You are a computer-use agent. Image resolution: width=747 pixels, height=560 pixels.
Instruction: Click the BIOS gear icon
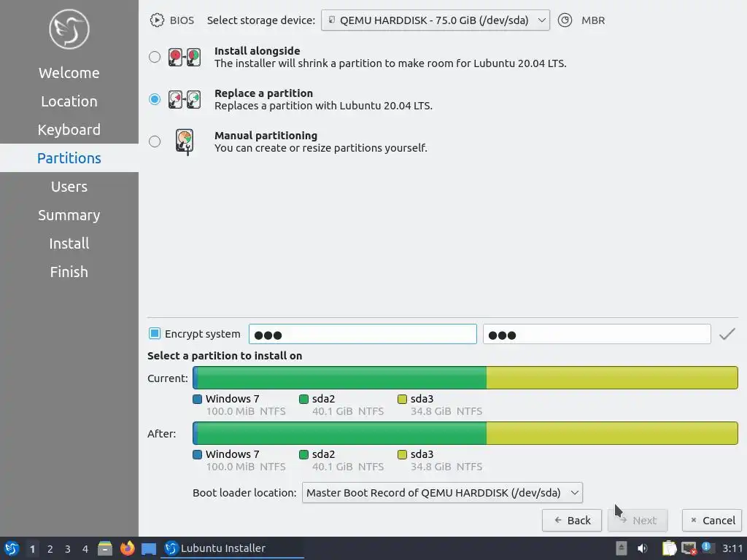point(157,20)
